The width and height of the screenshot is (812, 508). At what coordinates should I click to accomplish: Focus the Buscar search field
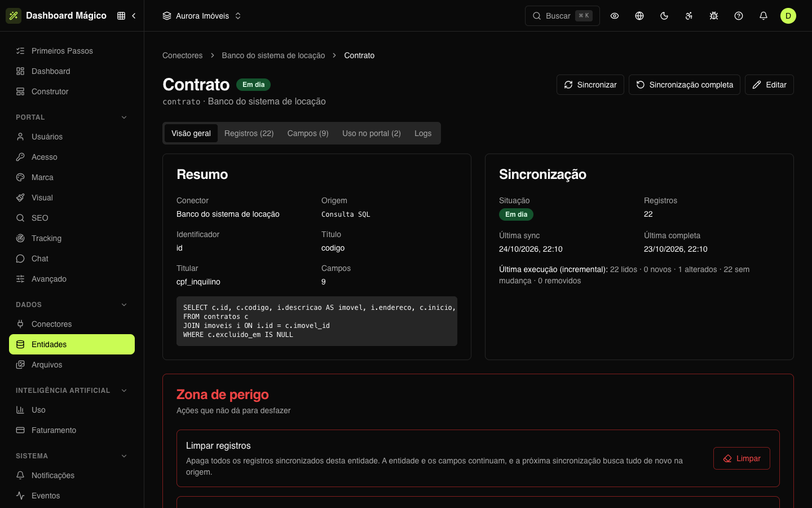pos(562,16)
